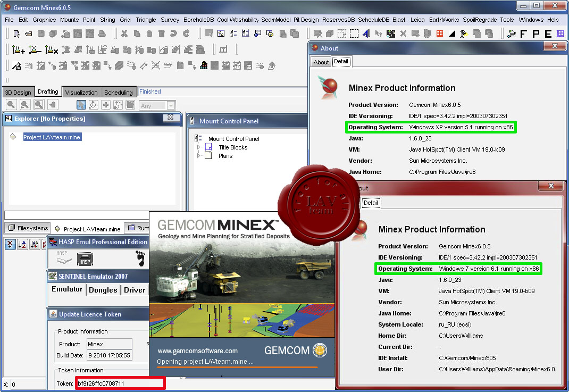Click the bold E view icon
This screenshot has height=392, width=569.
pos(548,34)
